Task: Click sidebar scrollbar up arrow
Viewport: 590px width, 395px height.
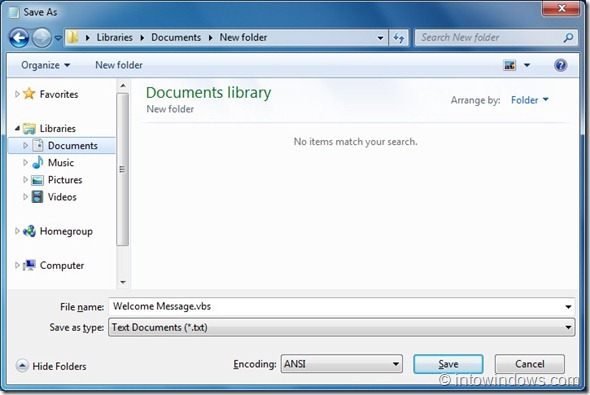Action: tap(123, 86)
